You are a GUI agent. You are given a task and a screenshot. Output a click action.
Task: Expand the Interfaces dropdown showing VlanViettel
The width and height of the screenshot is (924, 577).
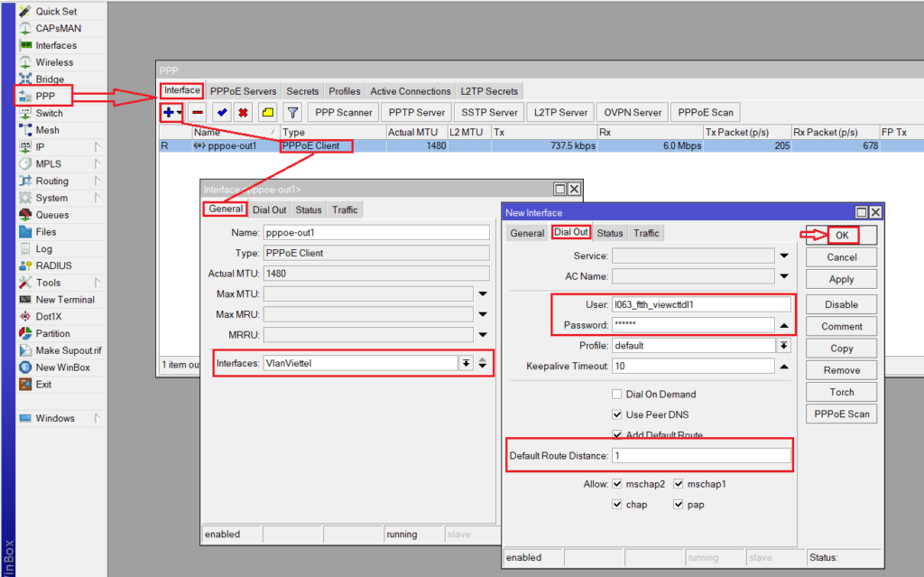[x=466, y=363]
